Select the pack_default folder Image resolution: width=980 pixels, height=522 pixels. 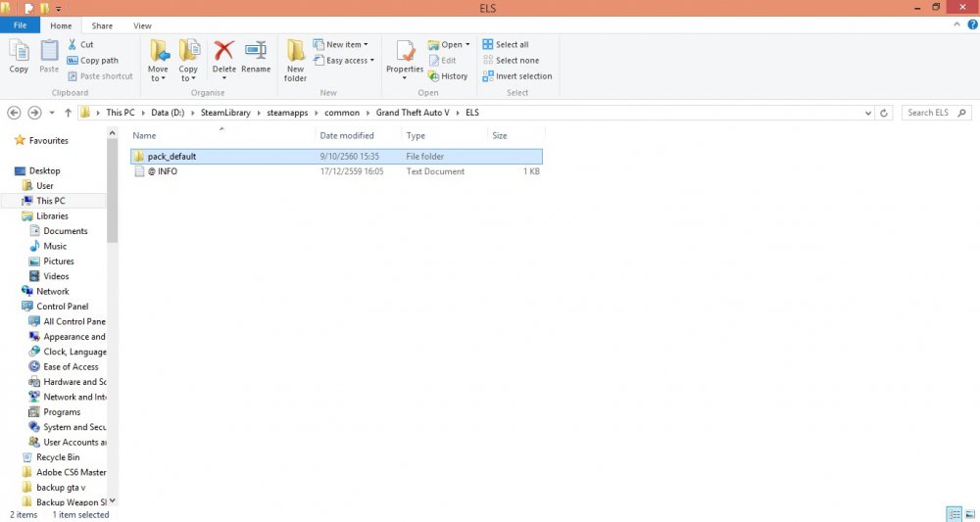(x=336, y=156)
